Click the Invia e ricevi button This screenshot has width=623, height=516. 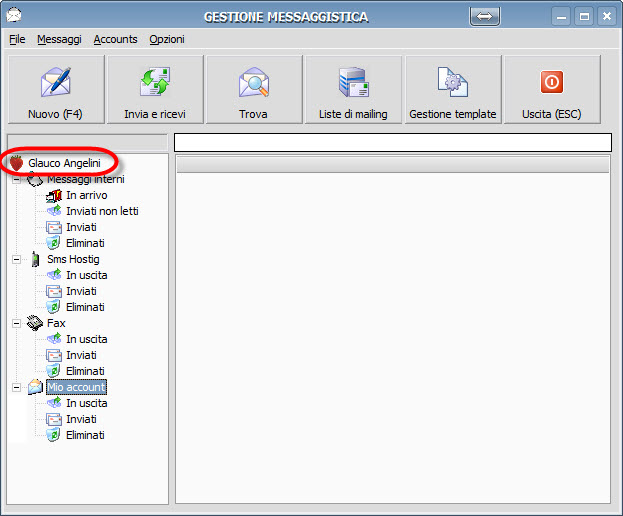coord(155,90)
